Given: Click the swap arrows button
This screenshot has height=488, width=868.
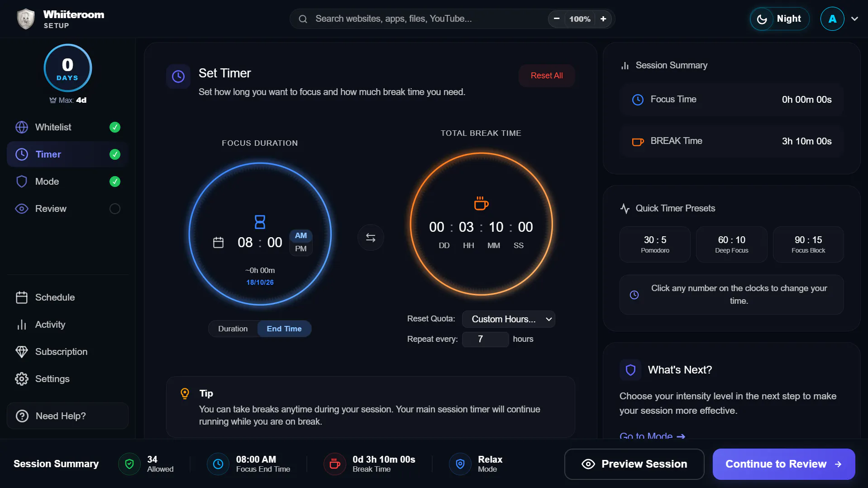Looking at the screenshot, I should [x=371, y=238].
